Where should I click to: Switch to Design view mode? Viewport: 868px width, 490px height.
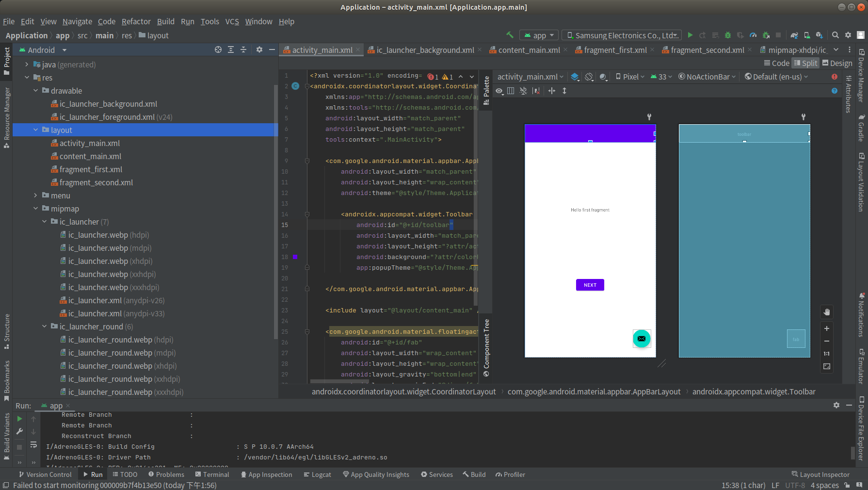tap(837, 63)
